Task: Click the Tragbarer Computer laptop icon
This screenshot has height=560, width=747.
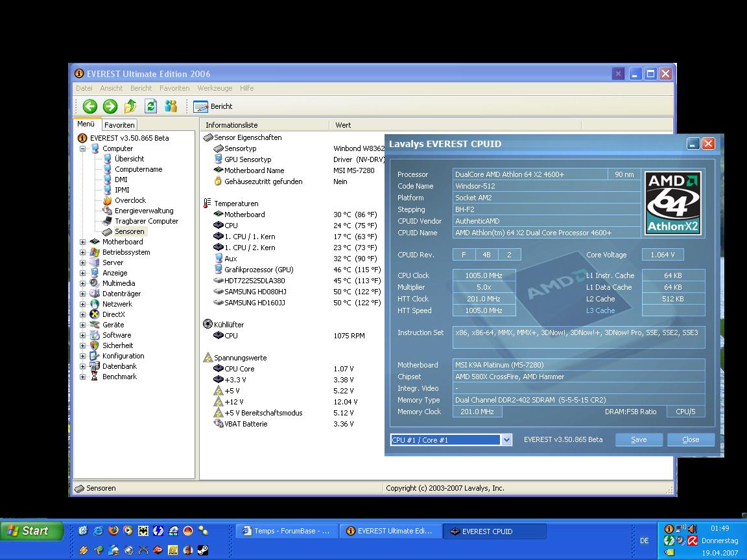Action: pyautogui.click(x=107, y=221)
